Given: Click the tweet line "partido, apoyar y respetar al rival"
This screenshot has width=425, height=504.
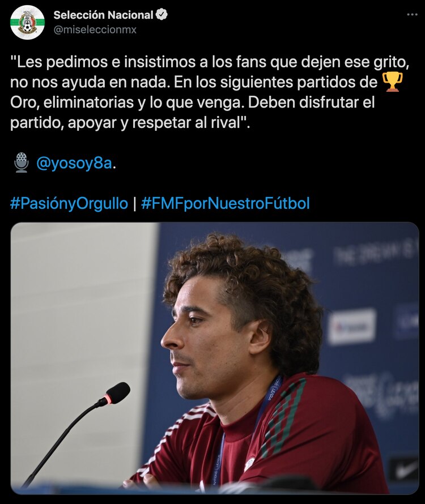Looking at the screenshot, I should 130,123.
